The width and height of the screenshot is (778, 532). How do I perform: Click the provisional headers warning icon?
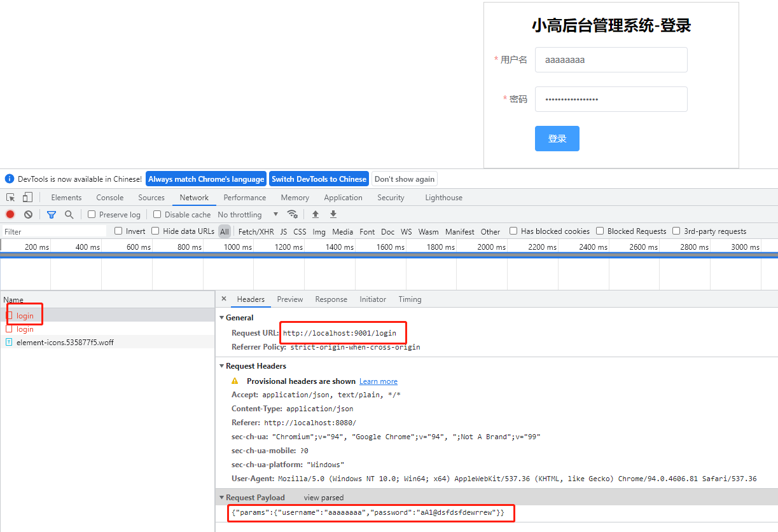(235, 381)
